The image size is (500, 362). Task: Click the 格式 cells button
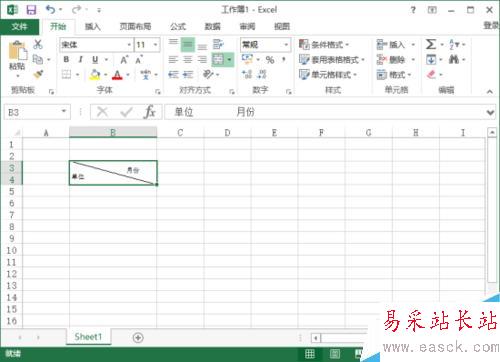(x=394, y=74)
